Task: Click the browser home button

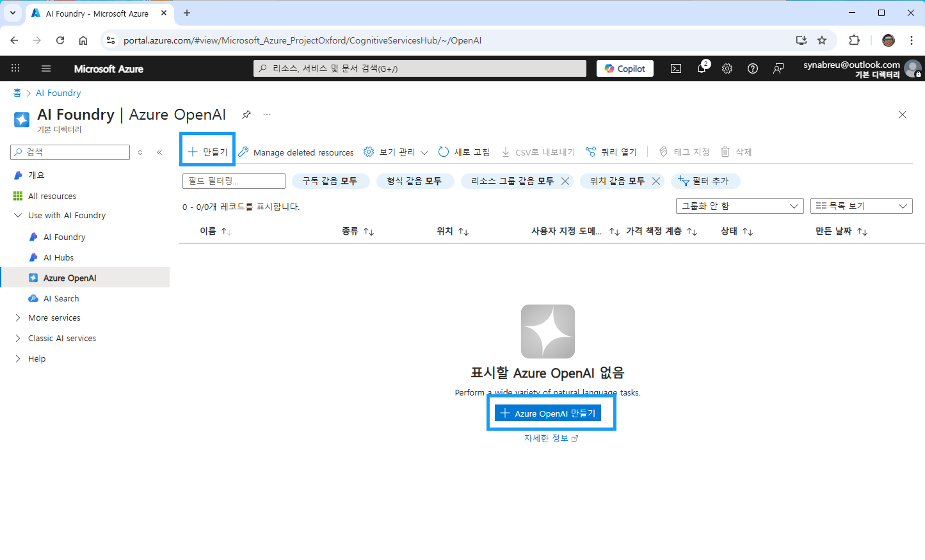Action: click(x=83, y=40)
